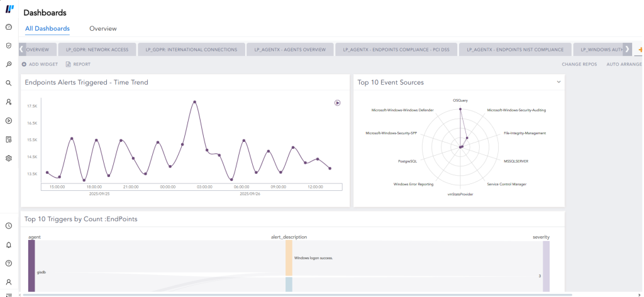
Task: Expand Top 10 Event Sources widget menu
Action: pos(558,82)
